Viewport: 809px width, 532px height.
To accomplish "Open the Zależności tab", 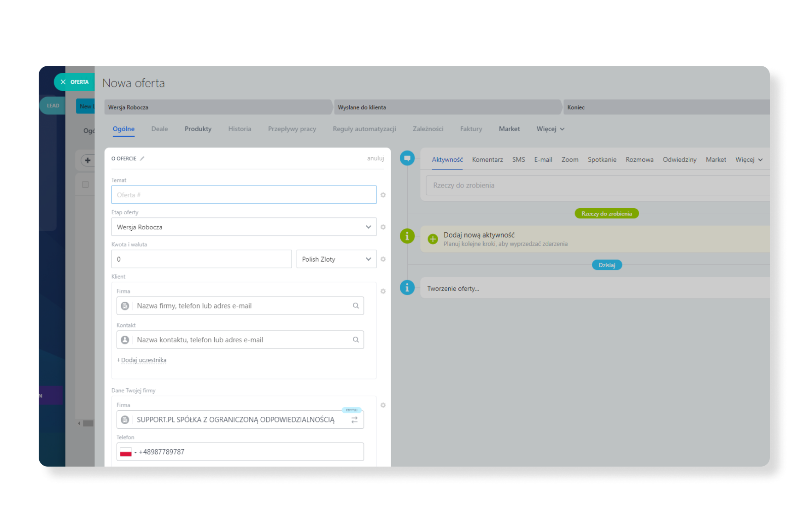I will 428,129.
